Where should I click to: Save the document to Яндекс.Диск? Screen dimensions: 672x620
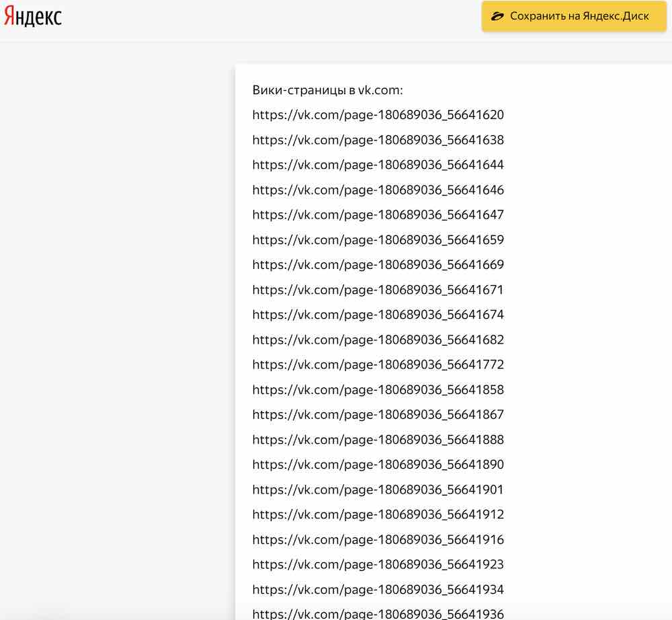point(574,16)
